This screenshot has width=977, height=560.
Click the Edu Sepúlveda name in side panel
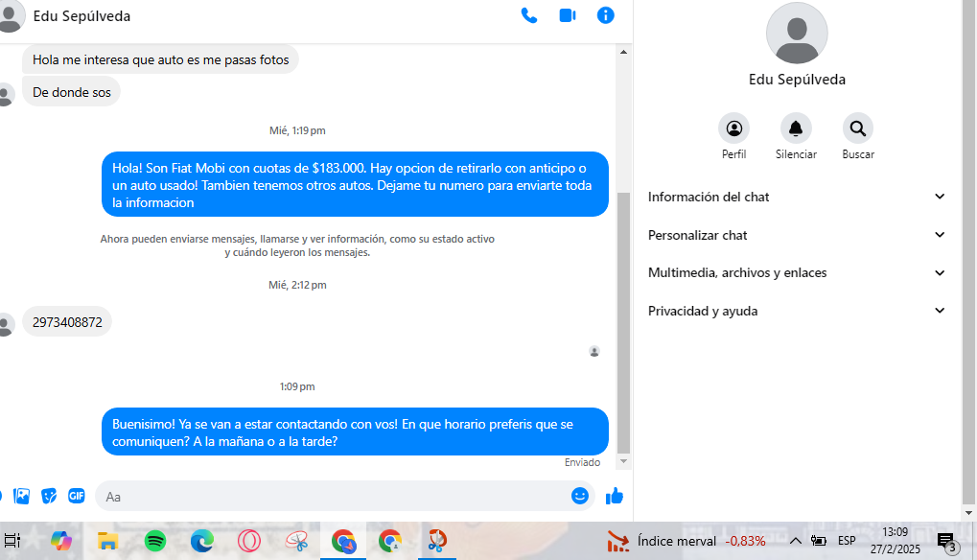pyautogui.click(x=797, y=80)
